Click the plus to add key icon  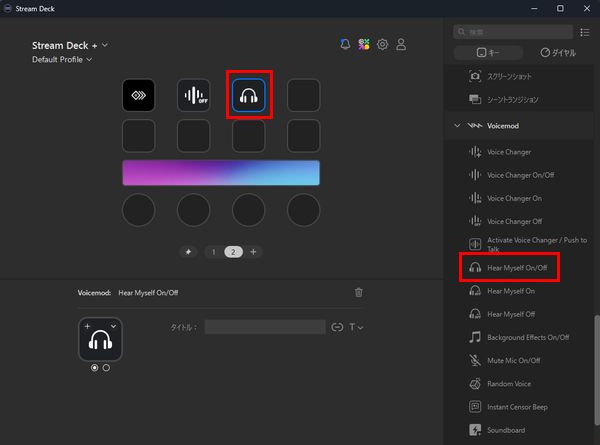(x=87, y=326)
